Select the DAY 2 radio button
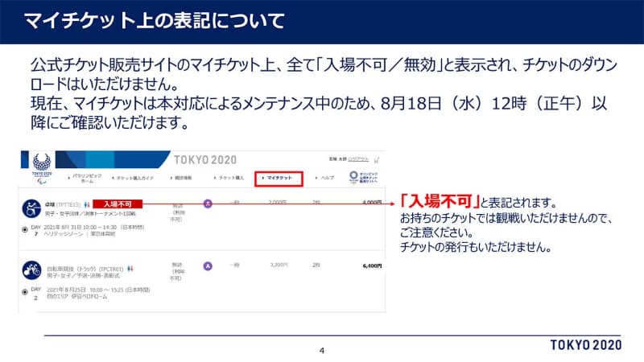 [x=25, y=292]
